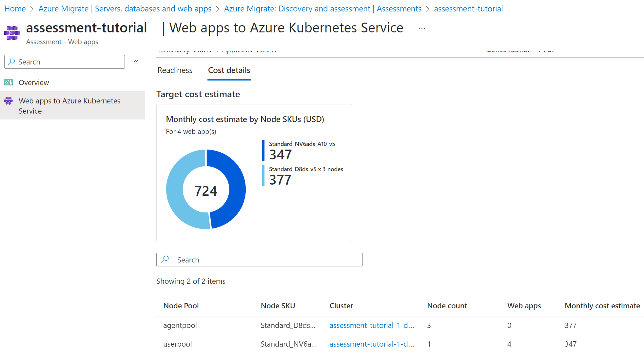Switch to the Readiness tab
This screenshot has height=361, width=644.
pos(175,70)
